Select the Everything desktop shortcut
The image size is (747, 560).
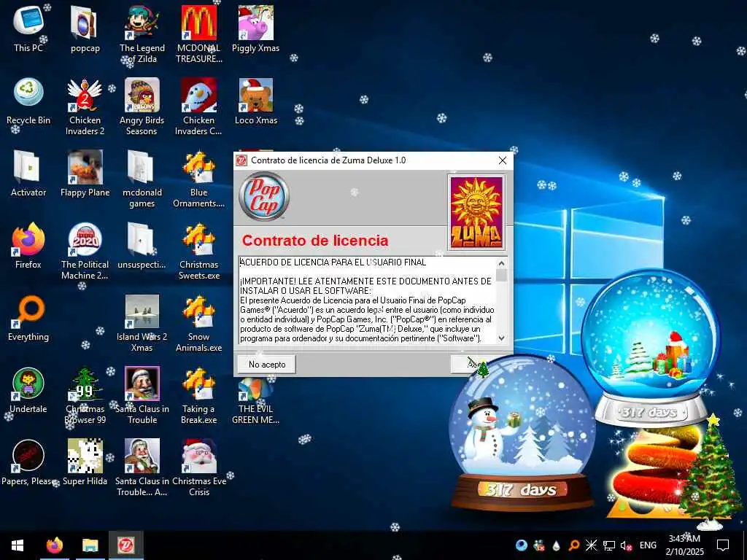click(x=28, y=318)
